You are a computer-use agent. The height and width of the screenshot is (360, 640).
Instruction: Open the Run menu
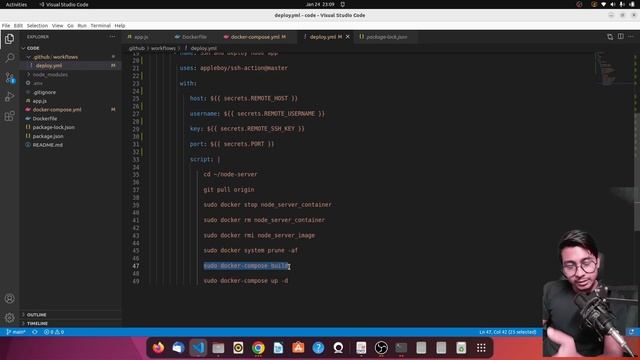point(82,25)
